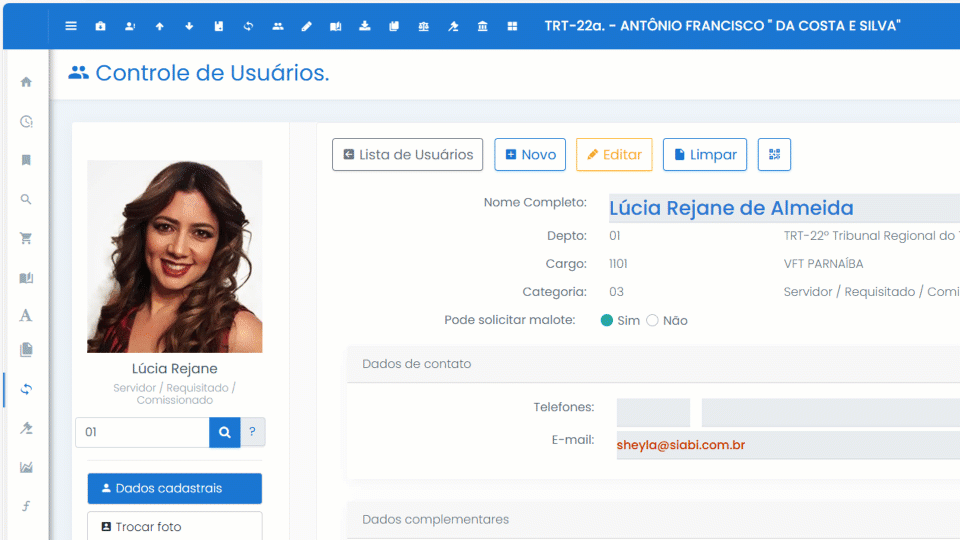Open the chart statistics sidebar icon
Viewport: 960px width, 540px height.
click(26, 467)
